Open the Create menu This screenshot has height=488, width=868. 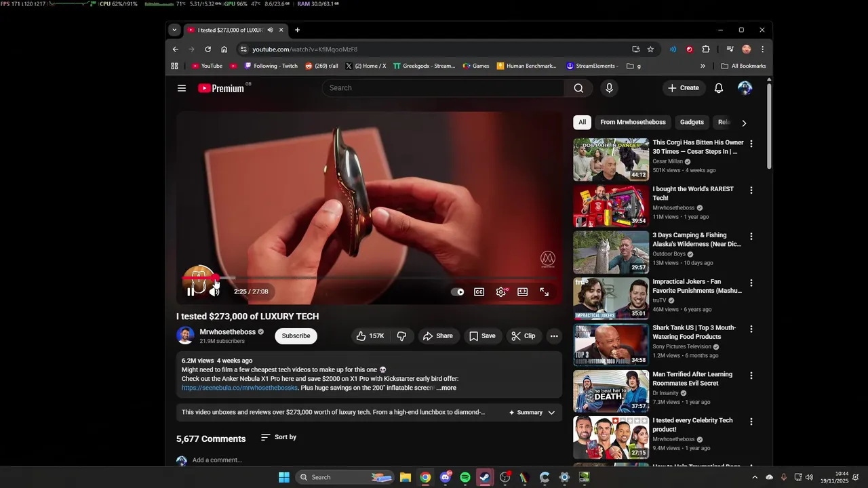[683, 88]
